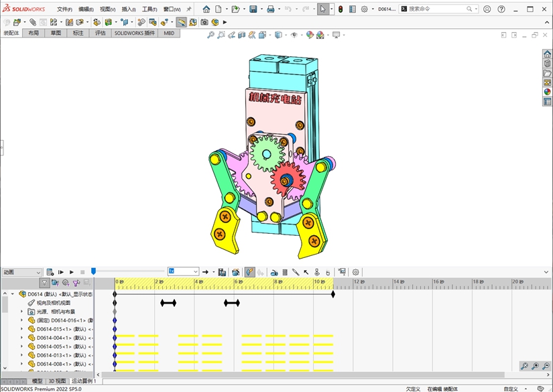Image resolution: width=553 pixels, height=392 pixels.
Task: Open the Animation Wizard
Action: 236,272
